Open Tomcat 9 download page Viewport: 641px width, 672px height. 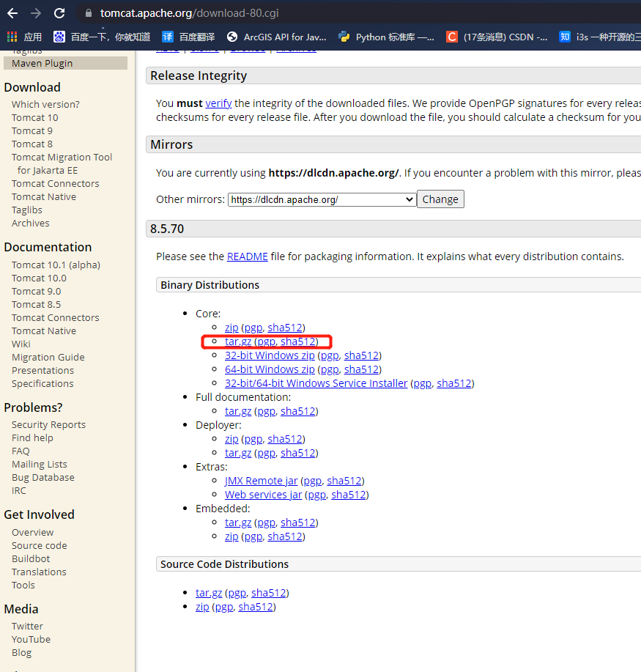coord(32,130)
